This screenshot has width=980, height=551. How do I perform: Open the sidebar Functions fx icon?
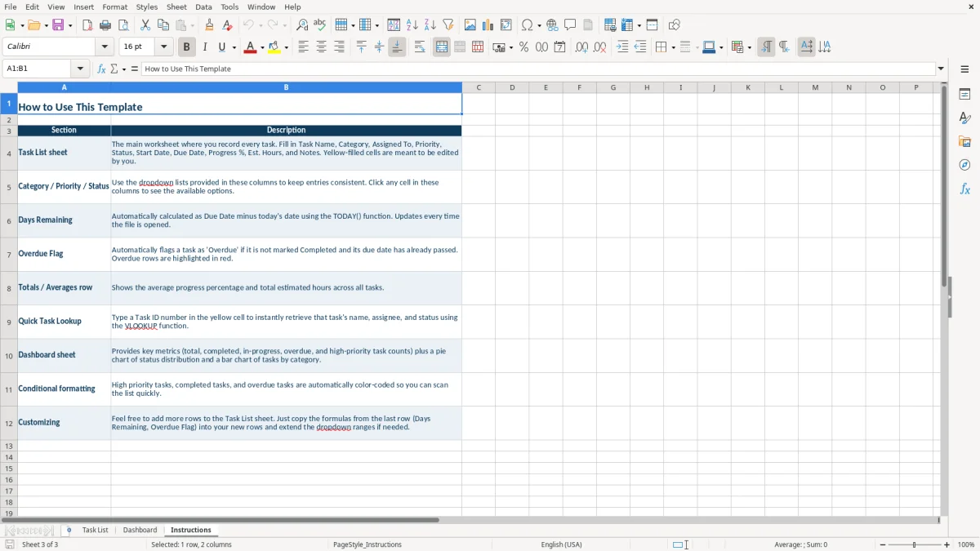[x=964, y=189]
